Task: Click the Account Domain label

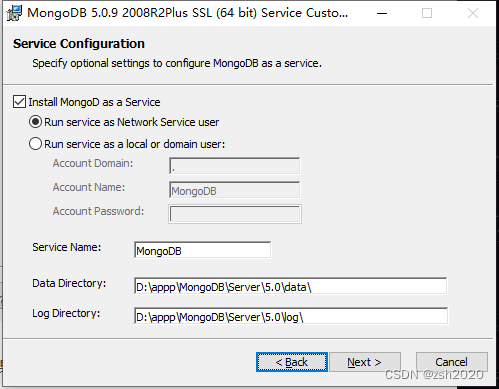Action: coord(93,163)
